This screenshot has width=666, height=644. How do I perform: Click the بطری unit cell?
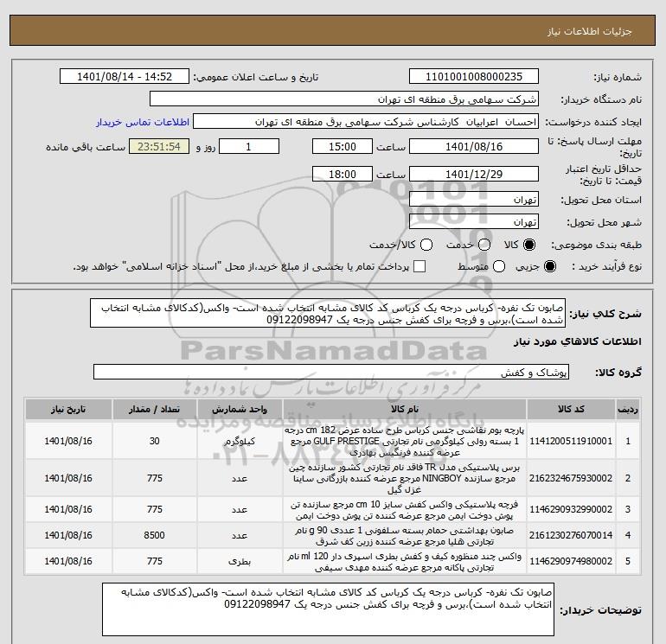(240, 561)
